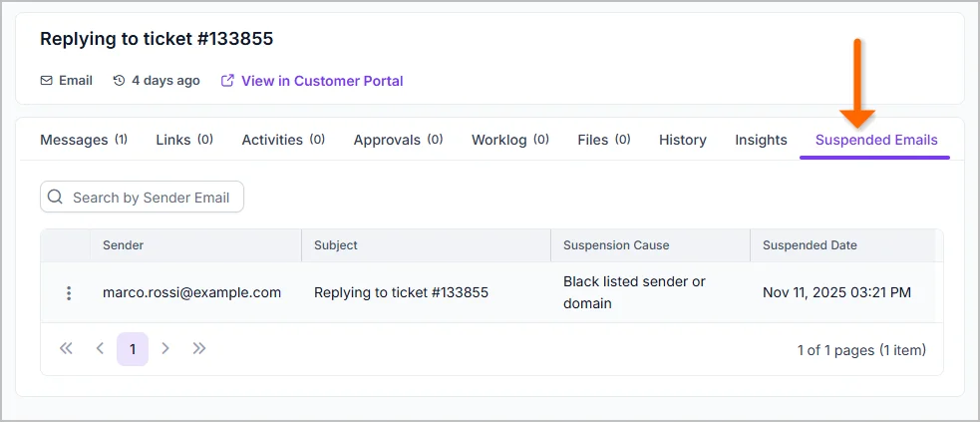Go to next page arrow
The width and height of the screenshot is (980, 422).
pos(165,349)
